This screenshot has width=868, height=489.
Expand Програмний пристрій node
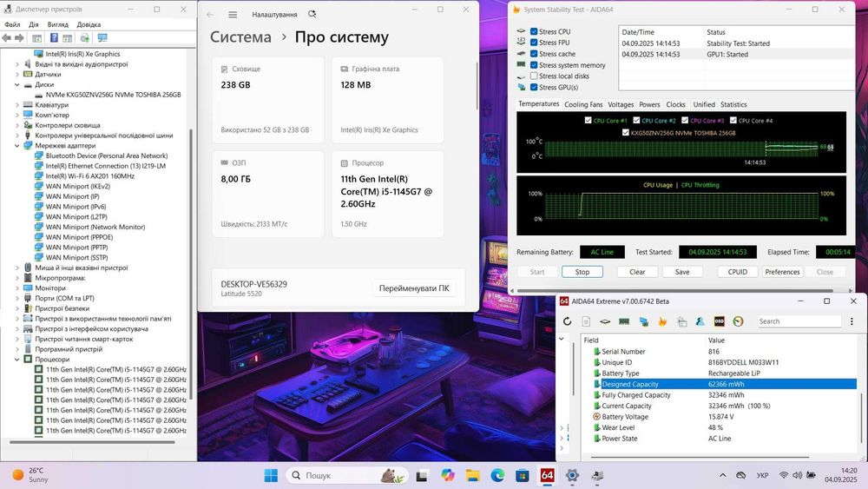coord(17,349)
